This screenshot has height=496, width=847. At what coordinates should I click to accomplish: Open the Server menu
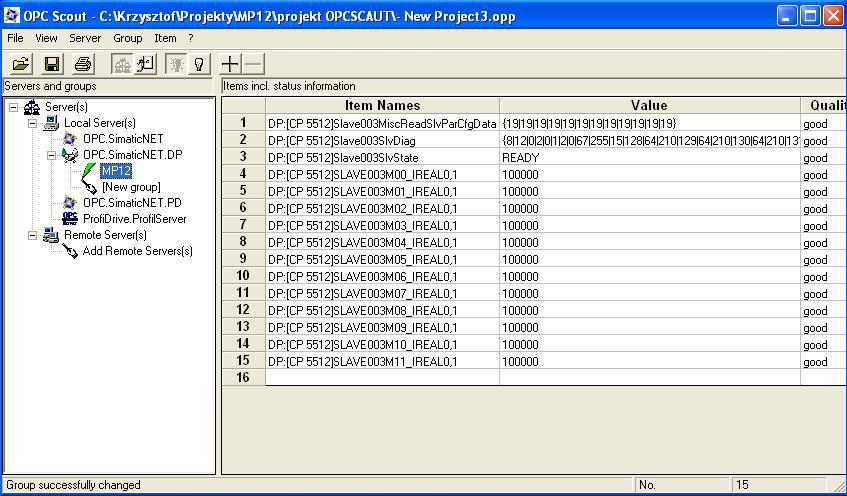[x=85, y=38]
